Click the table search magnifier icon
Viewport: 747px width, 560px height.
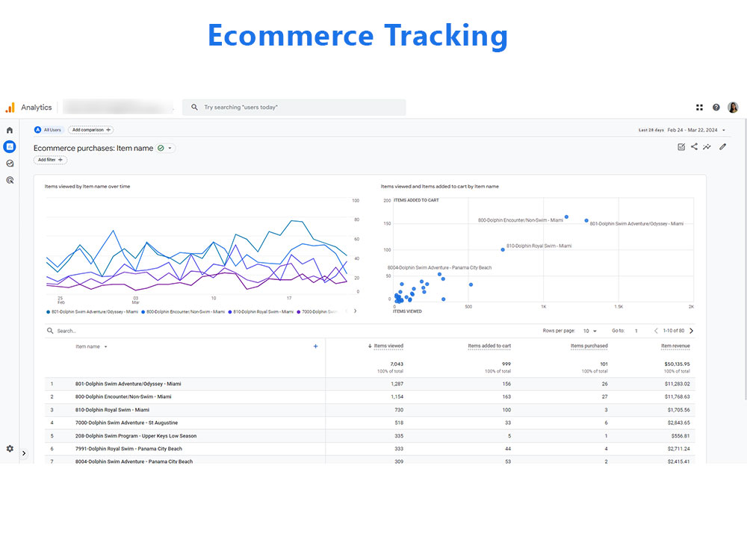[x=50, y=331]
